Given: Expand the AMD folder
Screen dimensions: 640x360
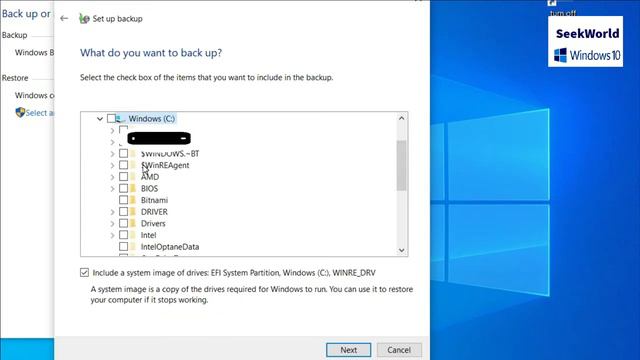Looking at the screenshot, I should point(112,177).
